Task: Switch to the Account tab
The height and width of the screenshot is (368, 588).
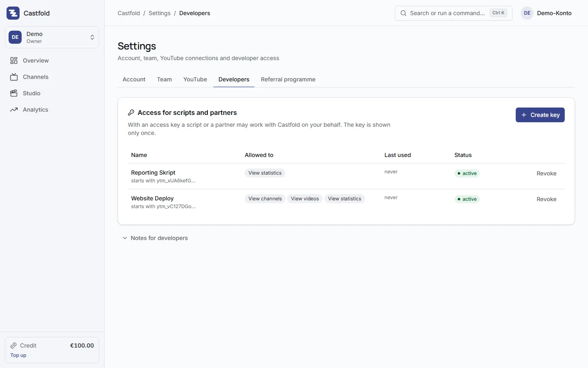Action: click(134, 79)
